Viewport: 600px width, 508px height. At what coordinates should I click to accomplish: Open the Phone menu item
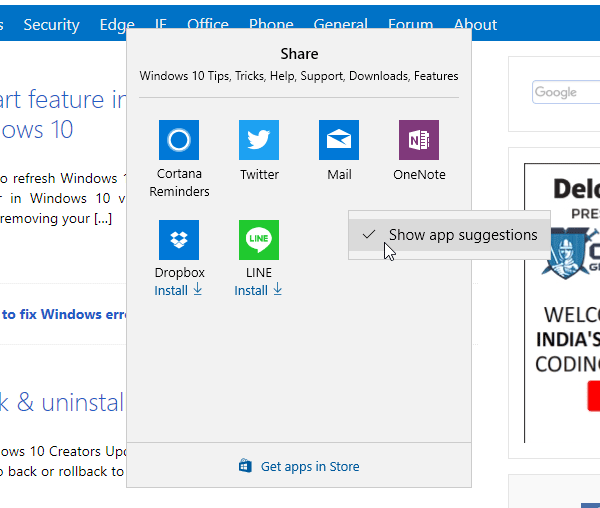[271, 24]
